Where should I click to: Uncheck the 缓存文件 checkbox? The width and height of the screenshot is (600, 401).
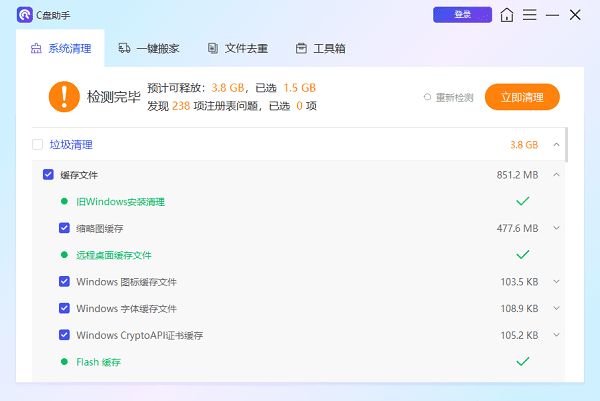click(48, 174)
